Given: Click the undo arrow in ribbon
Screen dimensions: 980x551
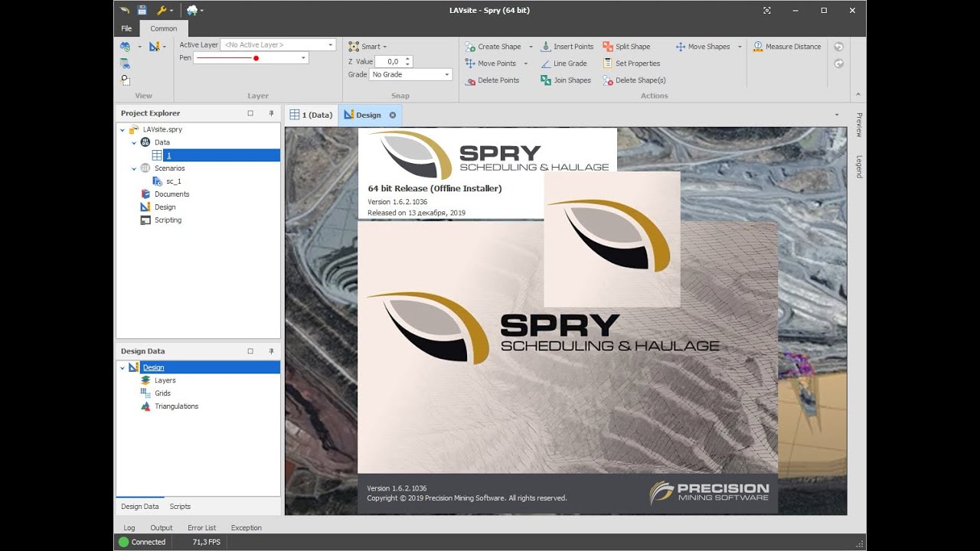Looking at the screenshot, I should coord(839,47).
